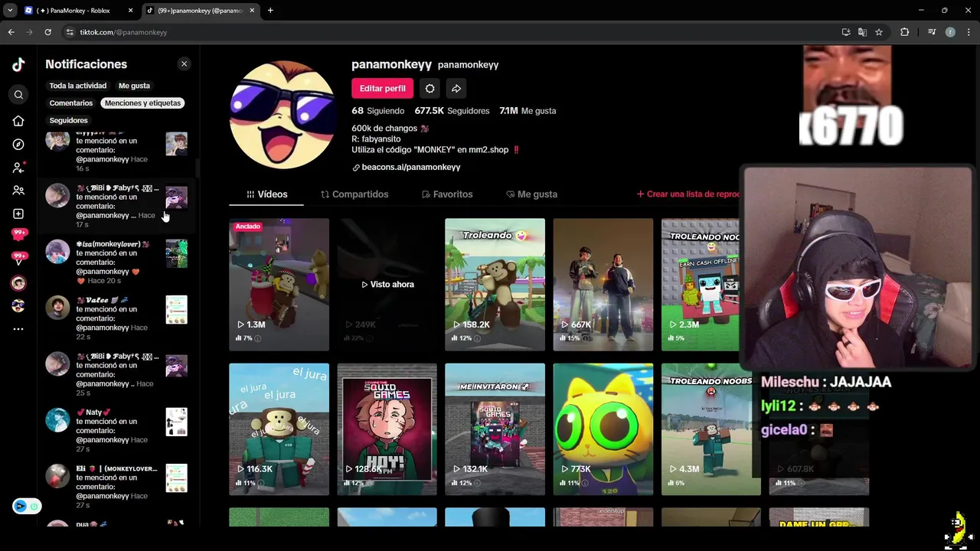Open the Eli (MONKEYLOVER) mention notification

tap(116, 487)
